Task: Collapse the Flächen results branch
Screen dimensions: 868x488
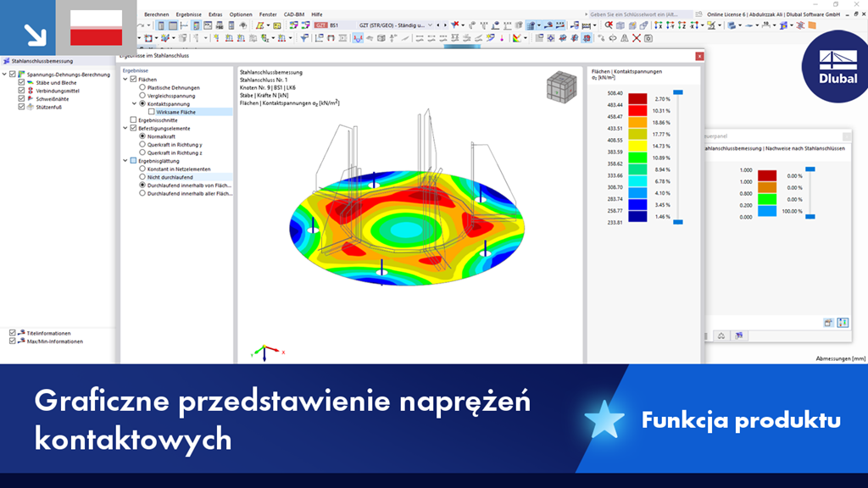Action: coord(125,80)
